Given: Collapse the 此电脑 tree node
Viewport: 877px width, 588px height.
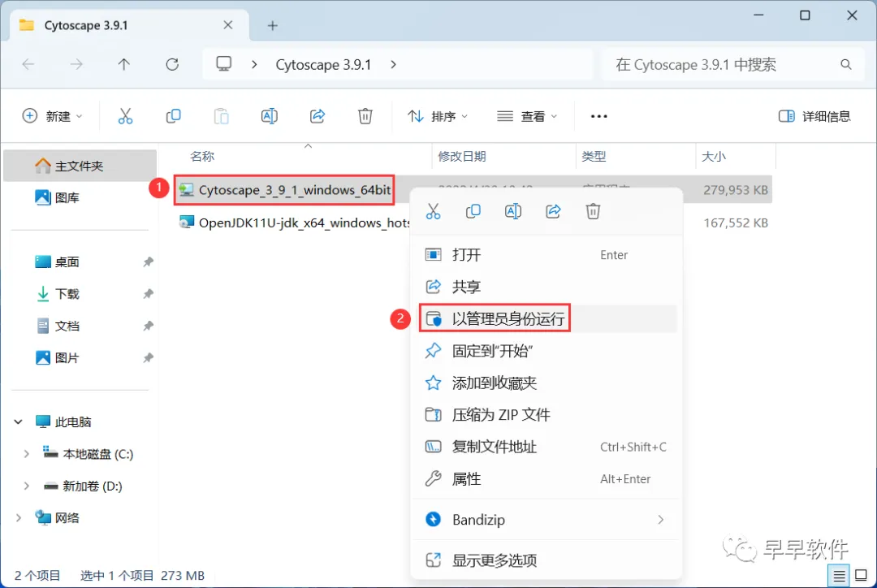Looking at the screenshot, I should pos(19,422).
